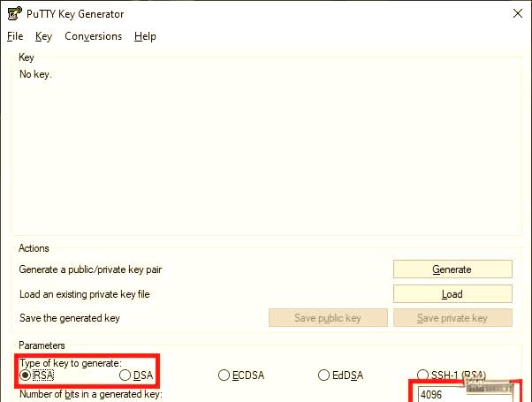The width and height of the screenshot is (532, 402).
Task: Click the PuTTY Key Generator title icon
Action: pyautogui.click(x=15, y=13)
